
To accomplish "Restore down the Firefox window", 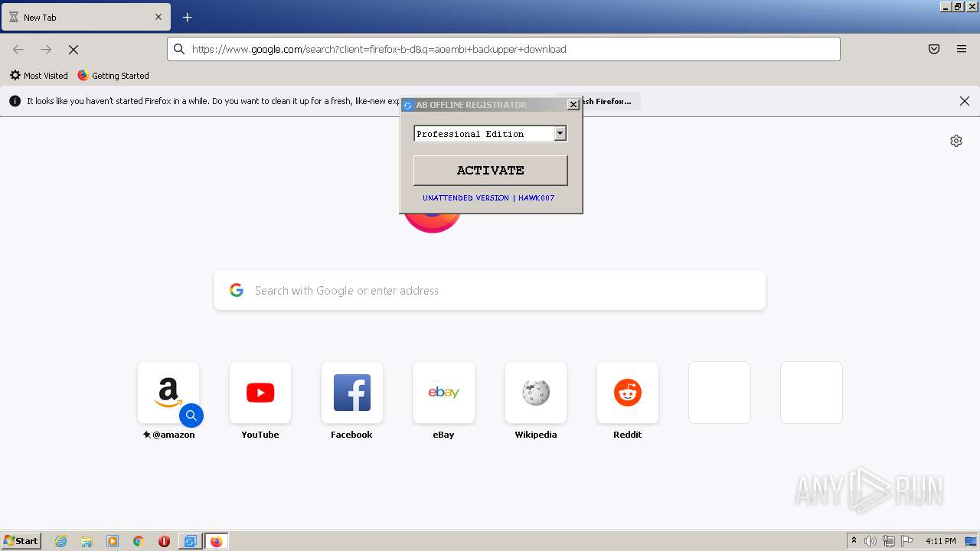I will click(959, 6).
